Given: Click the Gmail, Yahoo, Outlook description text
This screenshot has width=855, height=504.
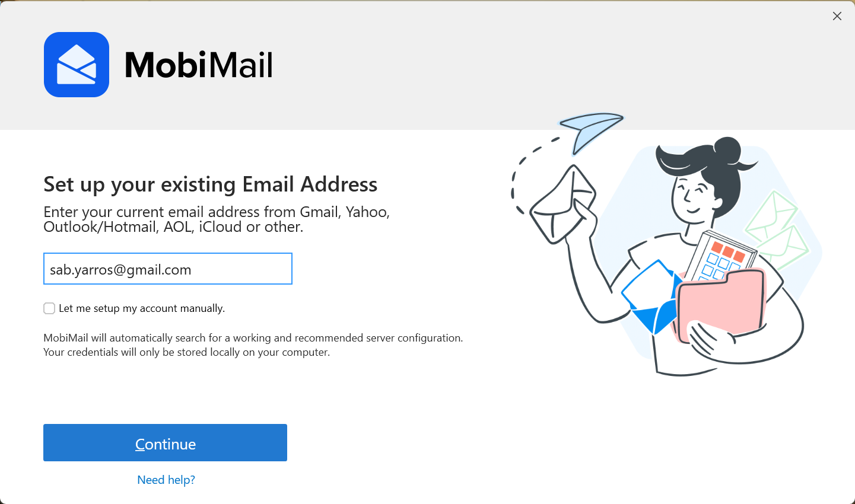Looking at the screenshot, I should [x=217, y=219].
